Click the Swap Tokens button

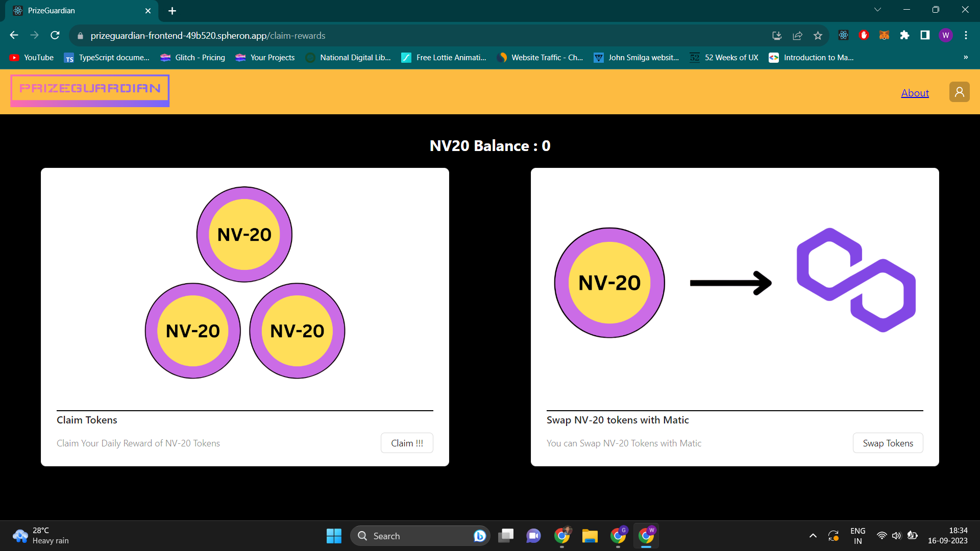pos(888,443)
